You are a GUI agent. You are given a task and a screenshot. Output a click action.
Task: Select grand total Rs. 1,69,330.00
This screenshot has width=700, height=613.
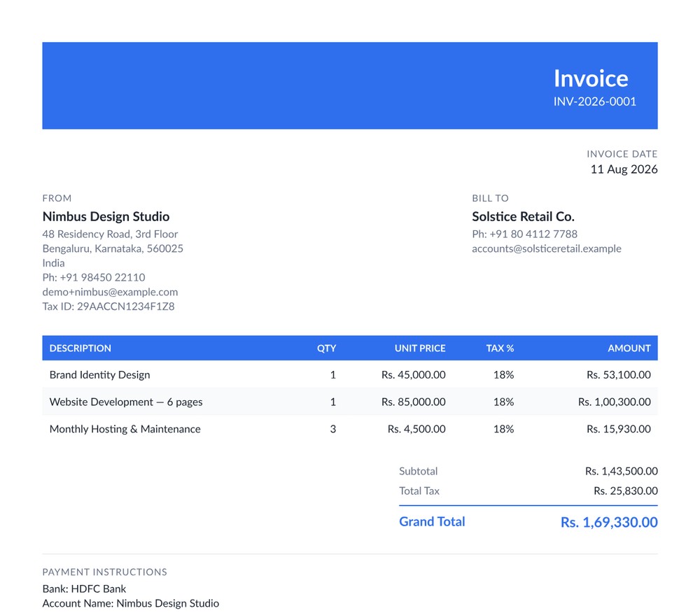[609, 522]
